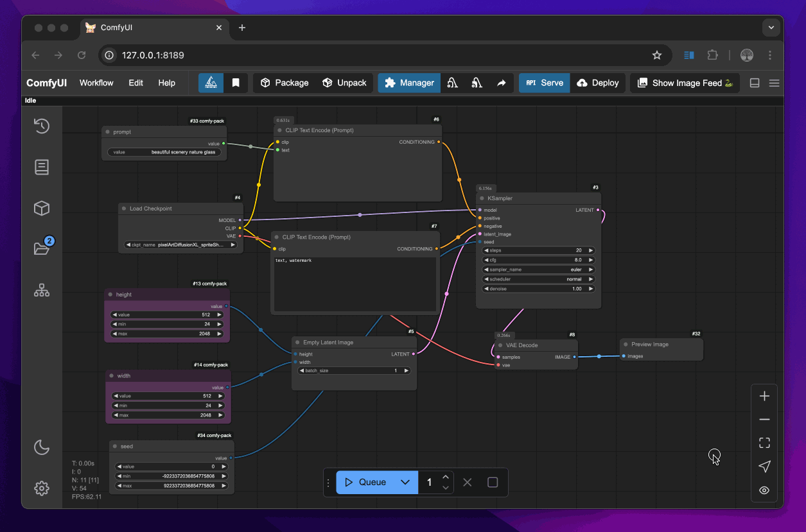Grab the queue bar drag handle dots
The width and height of the screenshot is (806, 532).
[x=328, y=482]
